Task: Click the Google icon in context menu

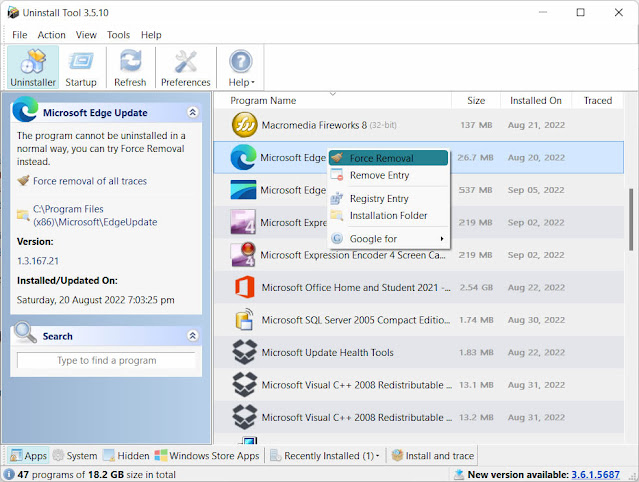Action: [x=337, y=238]
